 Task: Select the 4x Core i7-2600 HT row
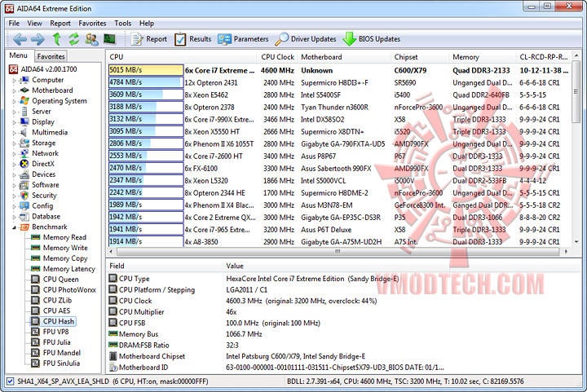(x=339, y=156)
